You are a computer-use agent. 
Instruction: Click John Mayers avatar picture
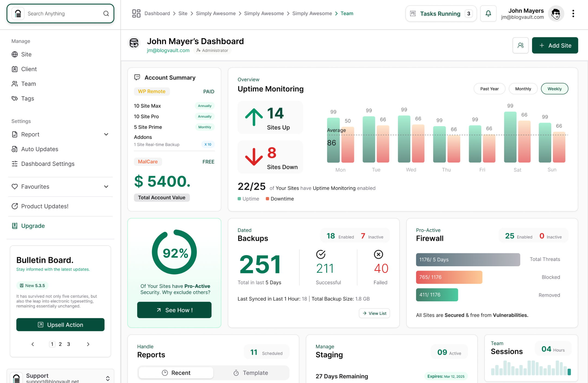tap(556, 13)
